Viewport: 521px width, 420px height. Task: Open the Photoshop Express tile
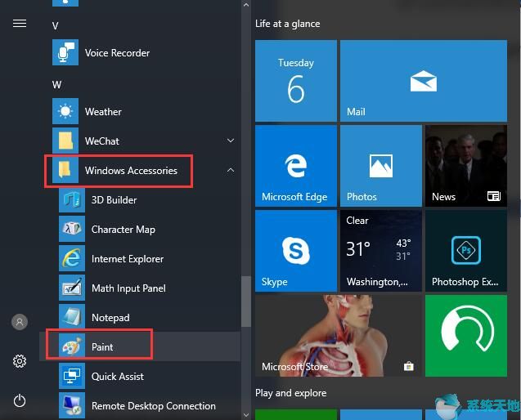click(466, 251)
